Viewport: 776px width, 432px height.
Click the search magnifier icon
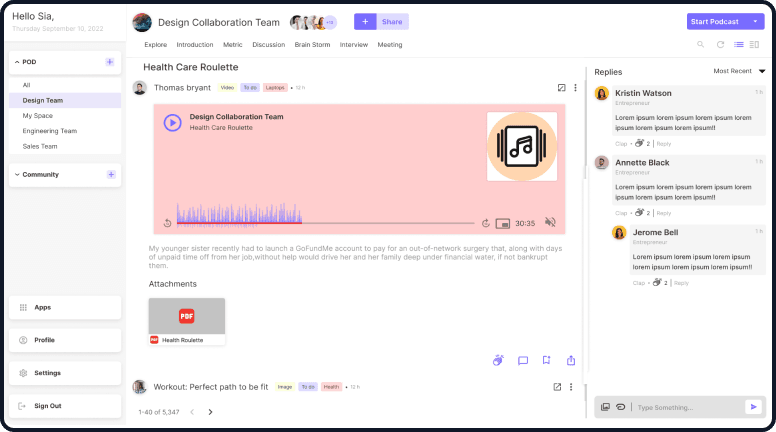(x=701, y=45)
